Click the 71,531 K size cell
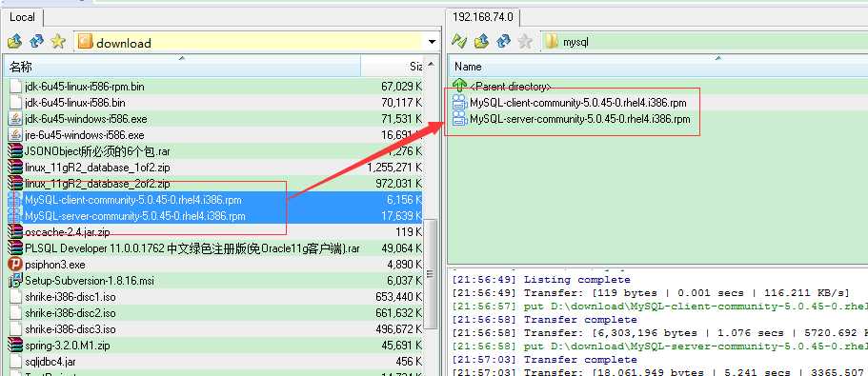The width and height of the screenshot is (868, 376). click(401, 119)
